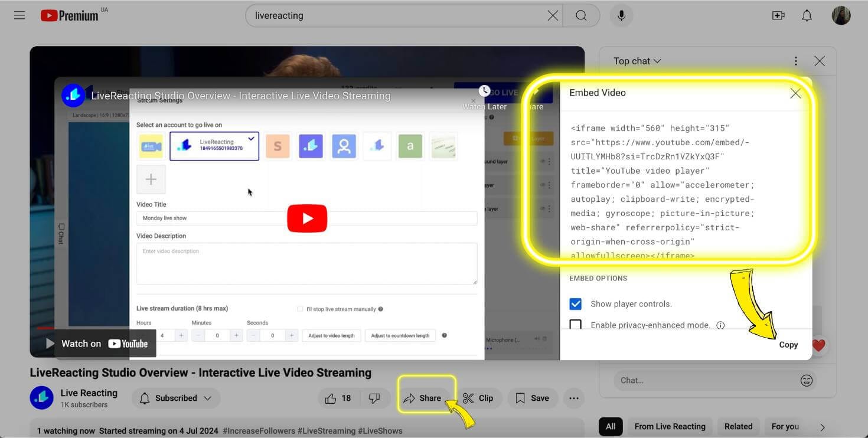Screen dimensions: 868x438
Task: Open the Top chat dropdown
Action: [637, 61]
